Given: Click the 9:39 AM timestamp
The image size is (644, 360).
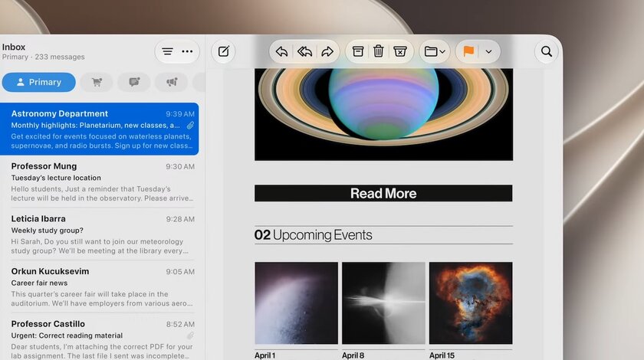Looking at the screenshot, I should click(x=180, y=114).
